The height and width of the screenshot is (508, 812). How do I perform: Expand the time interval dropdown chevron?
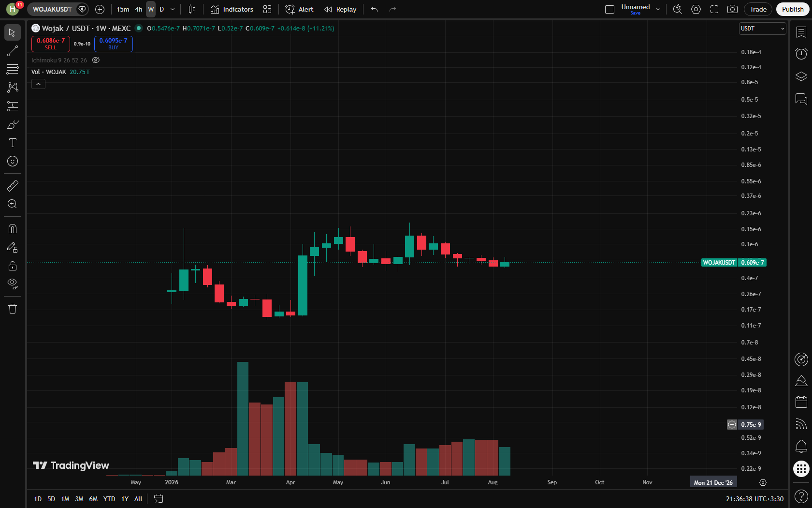pos(173,9)
